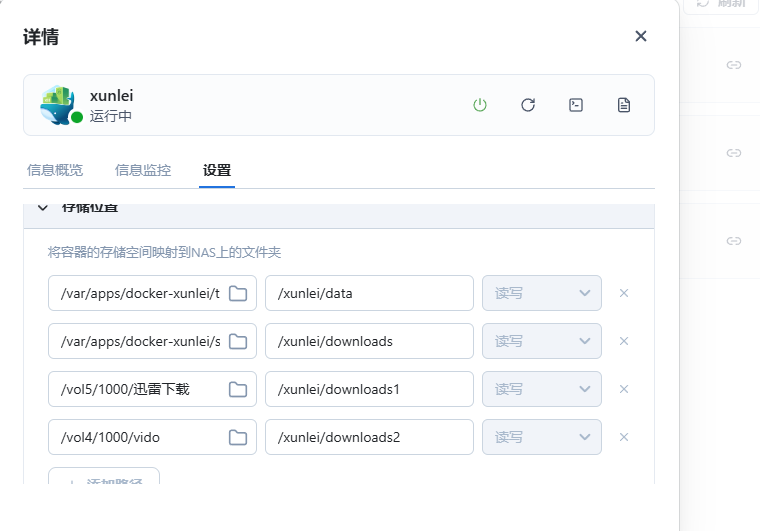This screenshot has height=531, width=760.
Task: View the xunlei container logs
Action: [624, 105]
